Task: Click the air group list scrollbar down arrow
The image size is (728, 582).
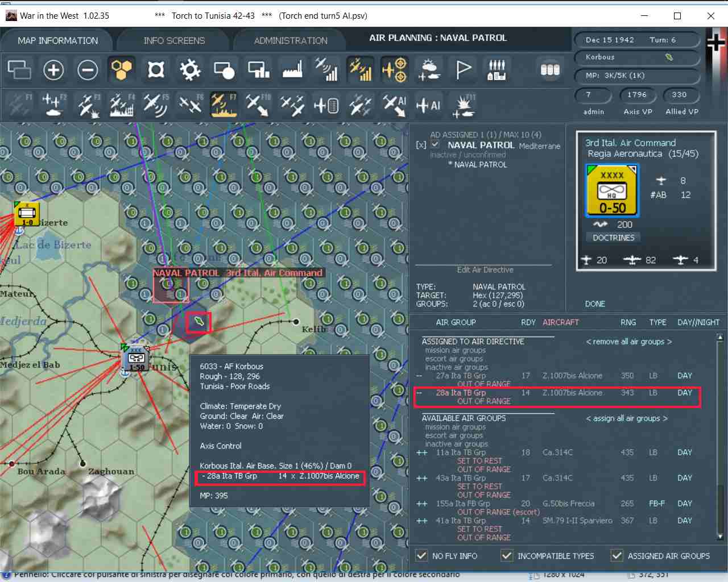Action: pos(719,537)
